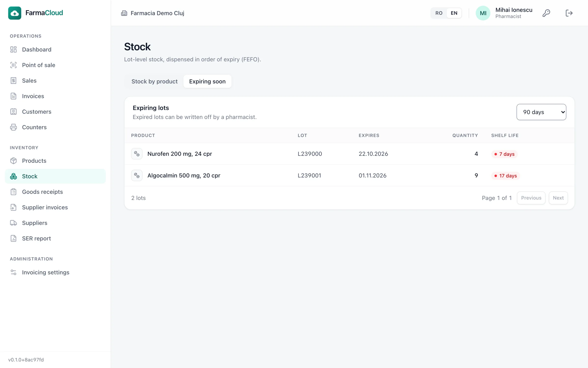Click the pill icon beside Algocalmin 500 mg
Image resolution: width=588 pixels, height=368 pixels.
coord(137,175)
